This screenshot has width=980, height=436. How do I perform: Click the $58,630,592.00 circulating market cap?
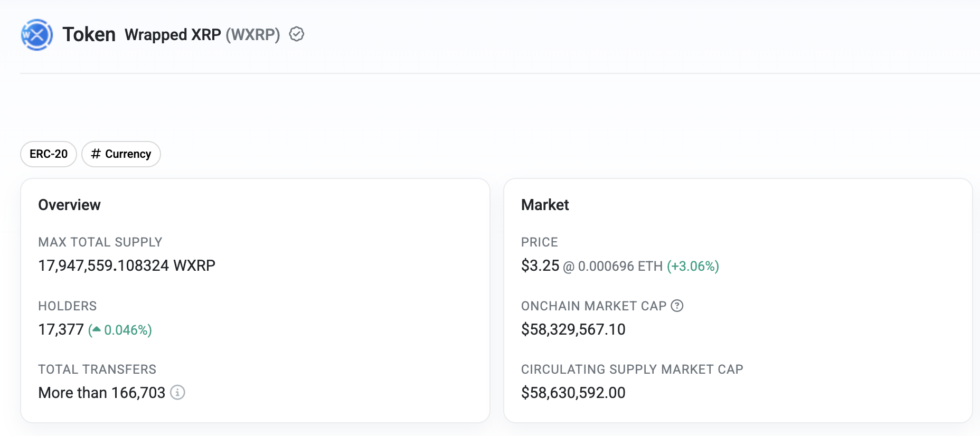pyautogui.click(x=573, y=393)
